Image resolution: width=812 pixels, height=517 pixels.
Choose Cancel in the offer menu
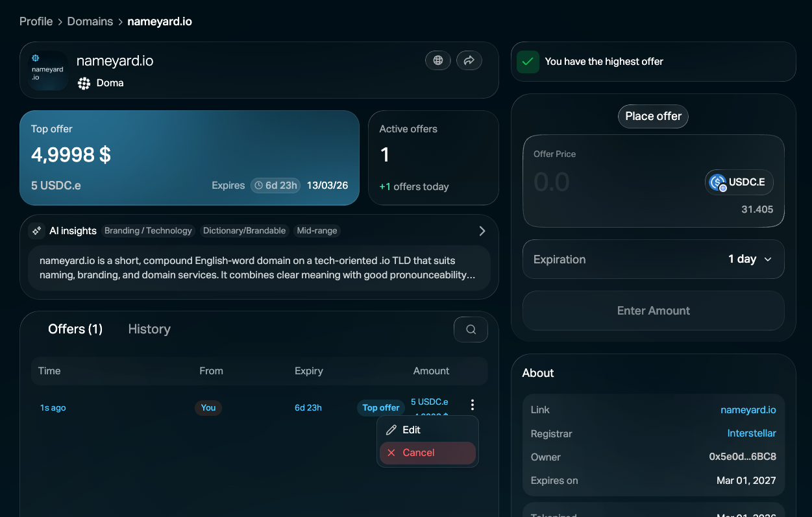coord(419,453)
